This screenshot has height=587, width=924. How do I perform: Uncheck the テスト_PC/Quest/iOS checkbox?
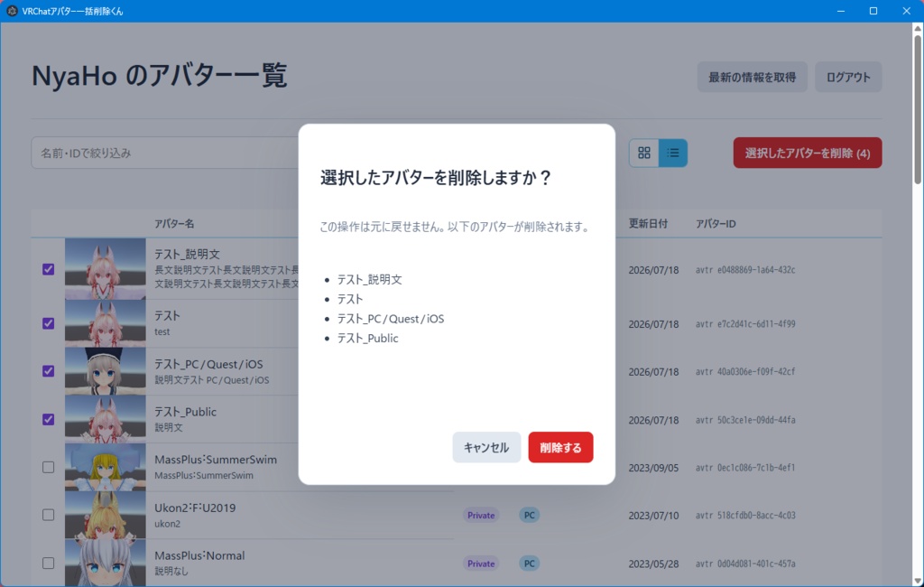point(49,371)
